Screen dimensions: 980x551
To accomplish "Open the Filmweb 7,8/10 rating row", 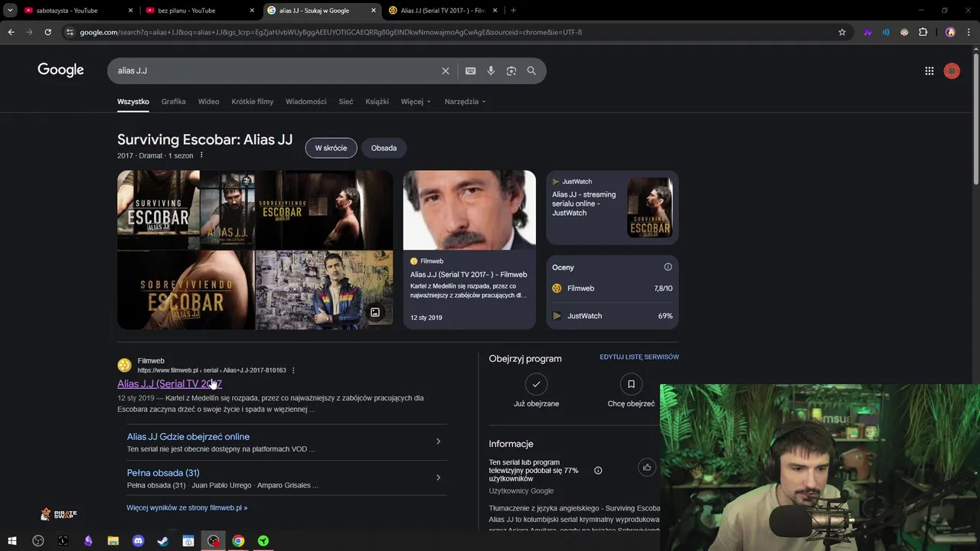I will 612,289.
